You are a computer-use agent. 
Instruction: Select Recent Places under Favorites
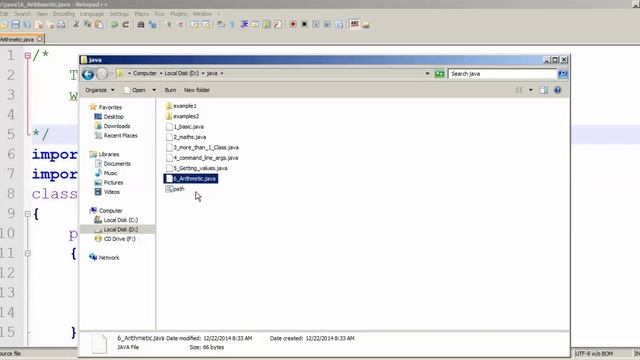tap(116, 136)
